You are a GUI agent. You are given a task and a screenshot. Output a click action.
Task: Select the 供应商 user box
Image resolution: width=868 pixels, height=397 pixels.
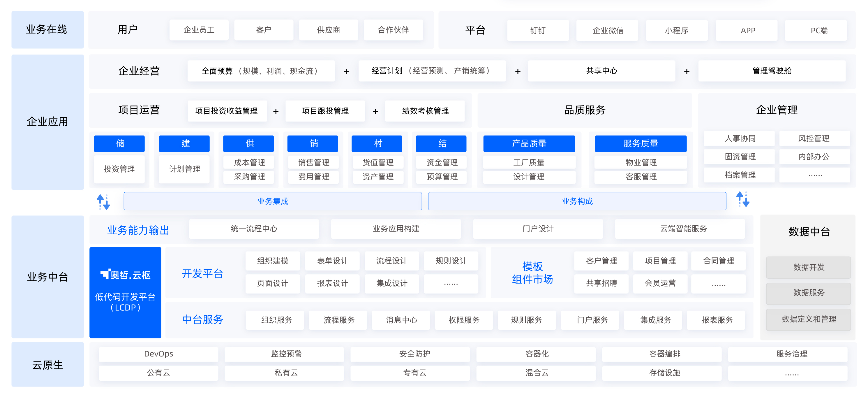coord(329,30)
